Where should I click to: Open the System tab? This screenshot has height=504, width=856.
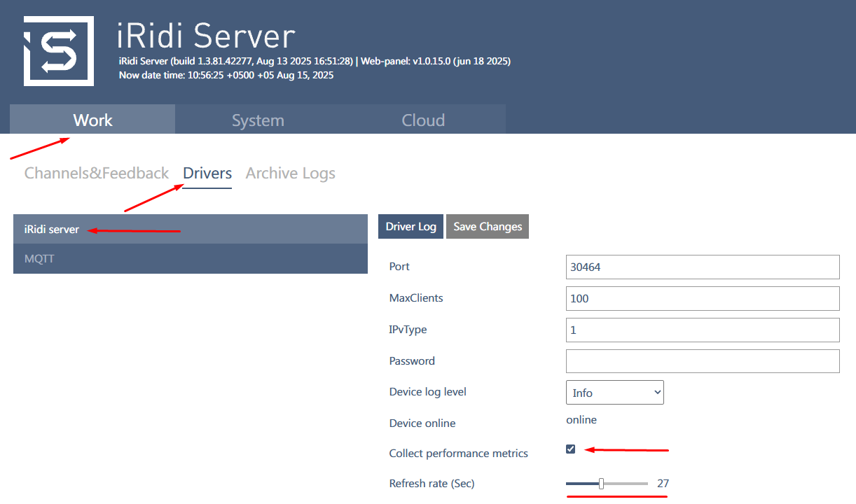258,120
